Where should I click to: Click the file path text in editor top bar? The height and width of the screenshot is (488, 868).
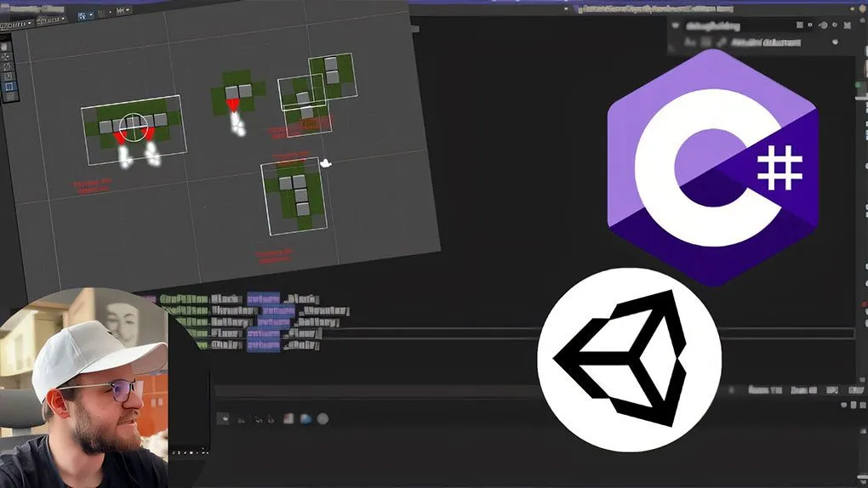pos(655,9)
